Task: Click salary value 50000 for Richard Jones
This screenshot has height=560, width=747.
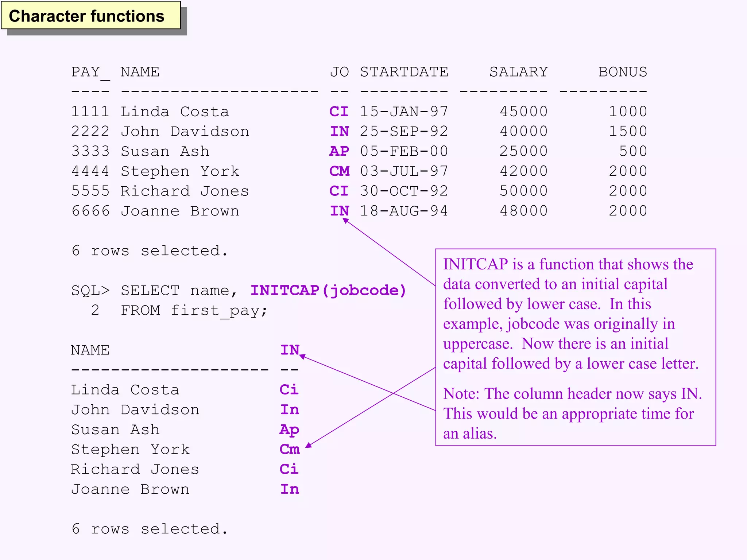Action: 523,191
